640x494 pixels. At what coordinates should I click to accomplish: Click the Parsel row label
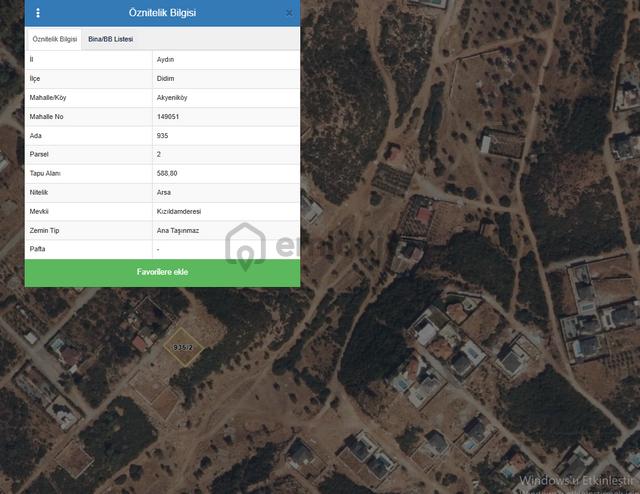point(39,154)
